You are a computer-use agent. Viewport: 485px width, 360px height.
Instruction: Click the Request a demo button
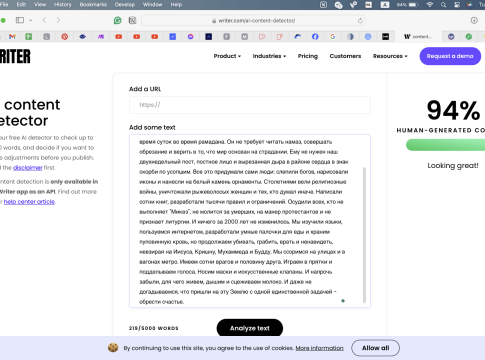pos(450,56)
